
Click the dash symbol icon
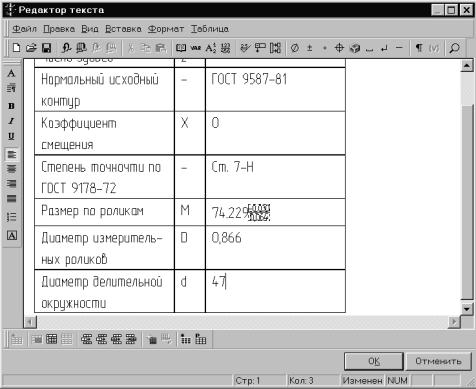point(399,48)
